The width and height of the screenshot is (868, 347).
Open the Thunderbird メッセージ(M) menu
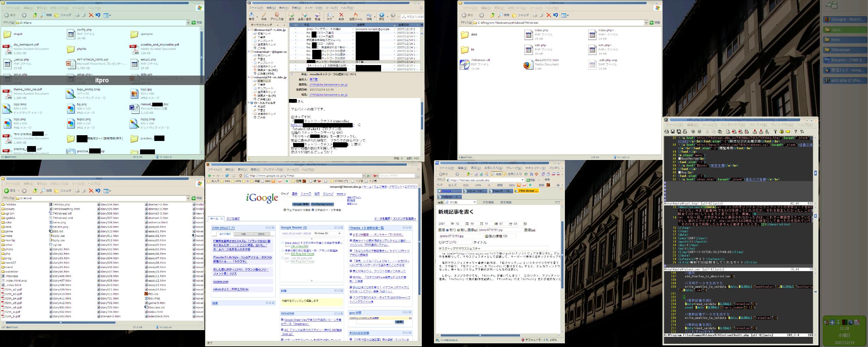tap(313, 8)
